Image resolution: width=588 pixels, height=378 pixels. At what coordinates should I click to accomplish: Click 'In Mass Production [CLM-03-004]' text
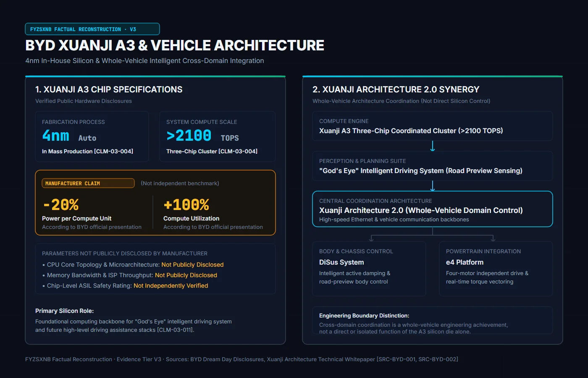point(87,151)
